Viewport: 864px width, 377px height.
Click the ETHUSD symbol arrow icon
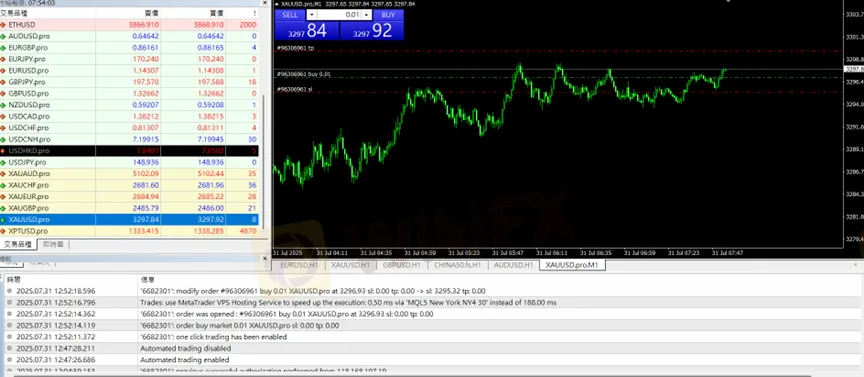point(3,25)
